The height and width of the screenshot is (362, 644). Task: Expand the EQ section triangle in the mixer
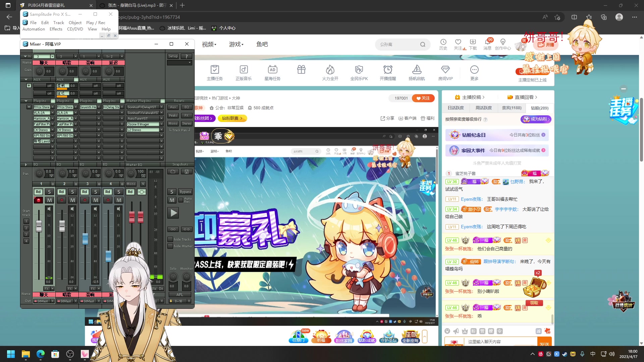click(26, 165)
